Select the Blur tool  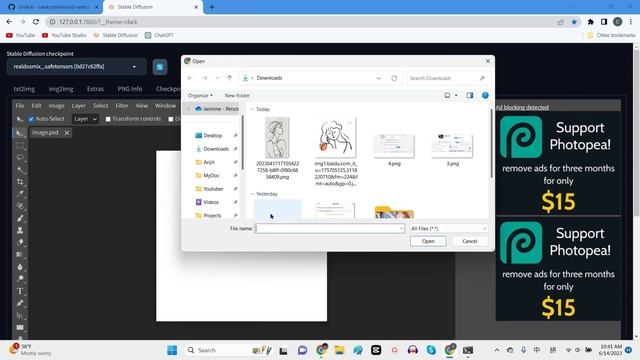point(20,267)
